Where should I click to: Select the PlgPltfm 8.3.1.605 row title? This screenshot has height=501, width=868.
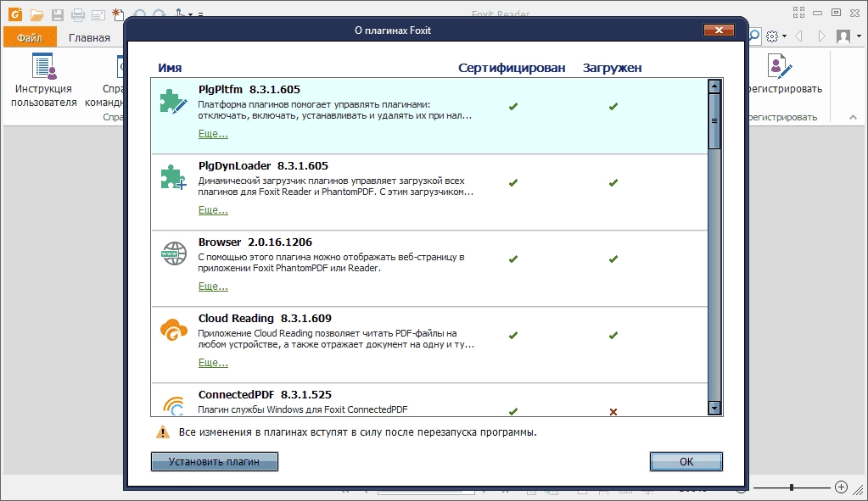(x=249, y=90)
